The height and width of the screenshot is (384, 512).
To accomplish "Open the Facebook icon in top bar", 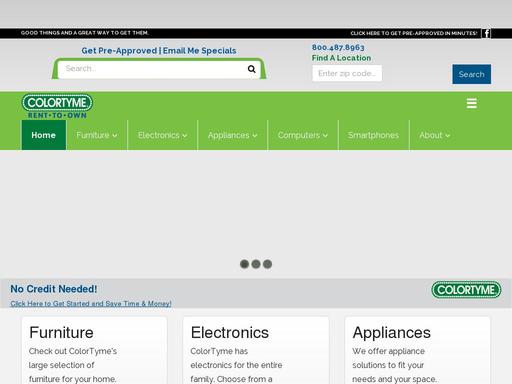I will coord(486,33).
